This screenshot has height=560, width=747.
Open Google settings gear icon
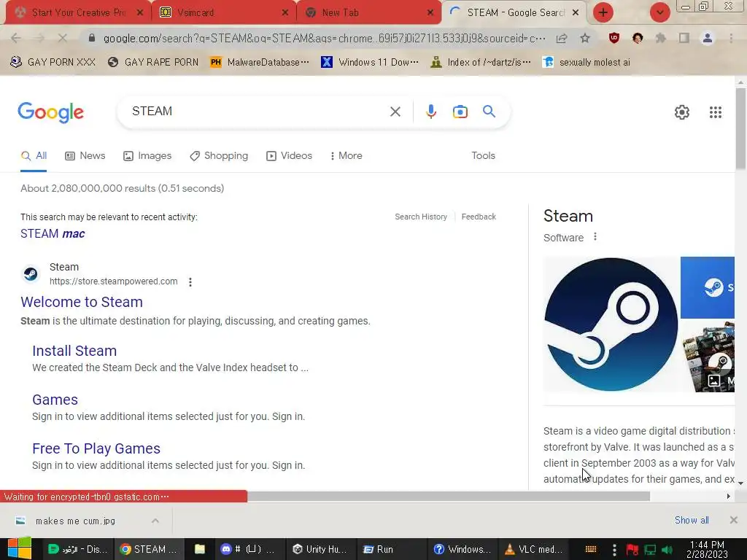[x=682, y=112]
